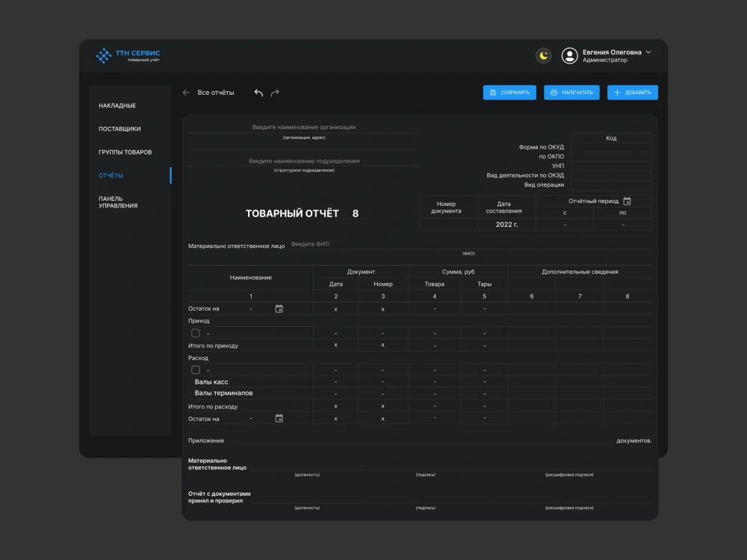Click the undo arrow icon
This screenshot has height=560, width=747.
click(258, 93)
